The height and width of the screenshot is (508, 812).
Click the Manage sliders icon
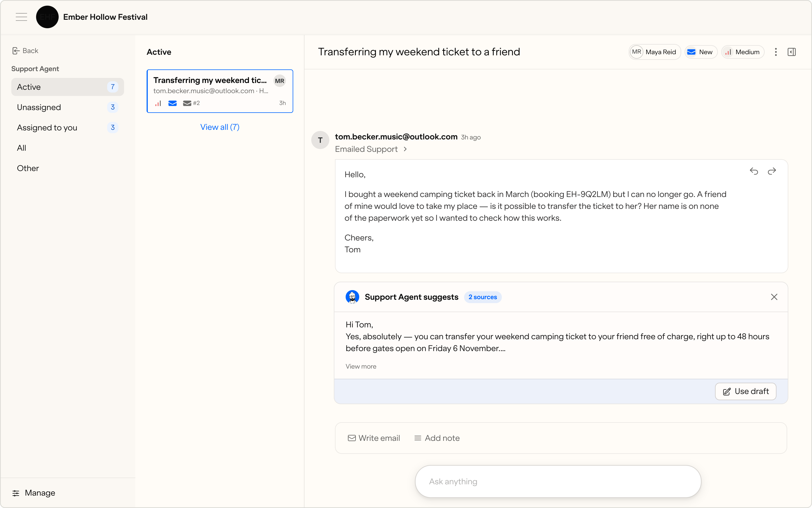[x=16, y=493]
